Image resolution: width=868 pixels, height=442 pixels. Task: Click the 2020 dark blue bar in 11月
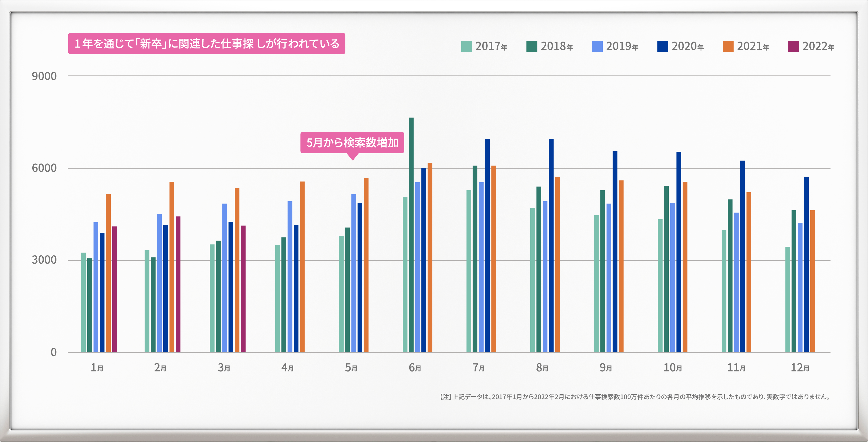click(x=742, y=256)
